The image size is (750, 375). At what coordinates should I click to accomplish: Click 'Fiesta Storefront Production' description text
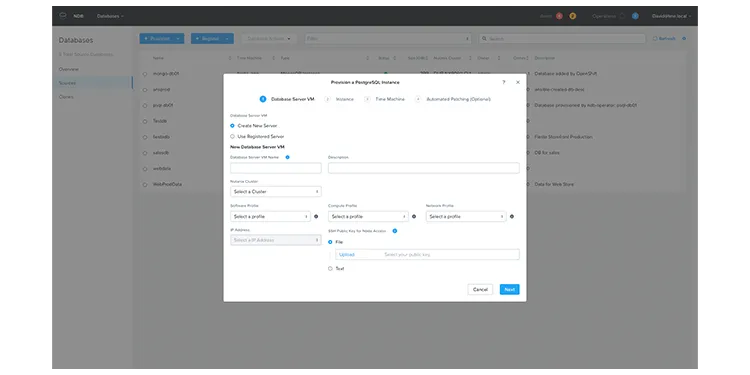(x=563, y=137)
